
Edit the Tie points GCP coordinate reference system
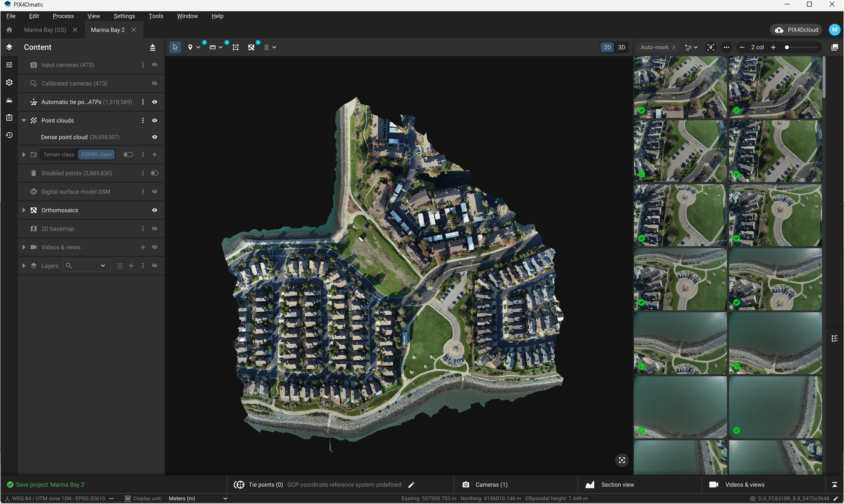pos(411,485)
